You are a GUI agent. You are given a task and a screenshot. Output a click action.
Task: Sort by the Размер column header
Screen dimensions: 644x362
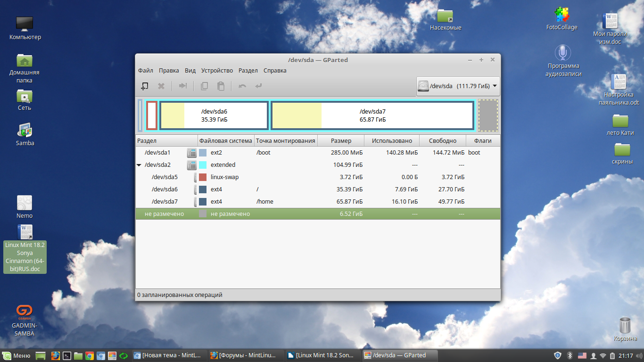[341, 140]
